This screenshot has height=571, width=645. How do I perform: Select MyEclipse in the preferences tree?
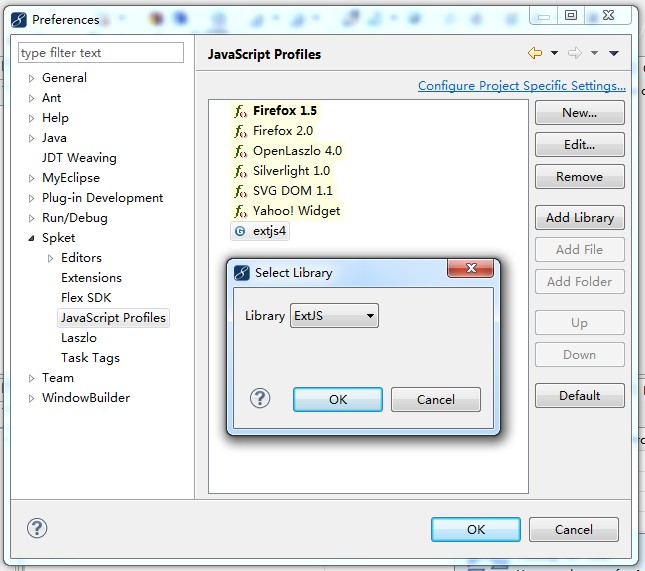pos(71,178)
